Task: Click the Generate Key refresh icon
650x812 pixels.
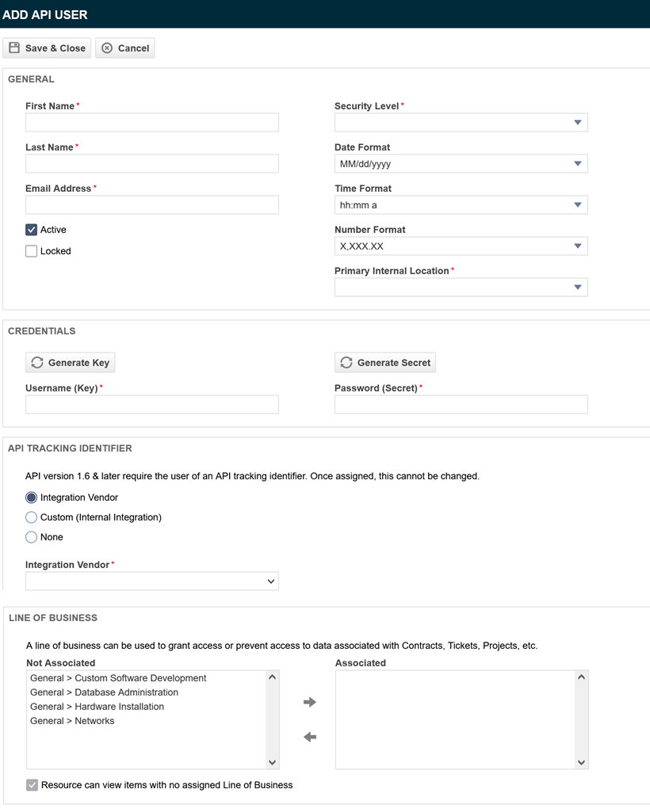Action: [37, 363]
